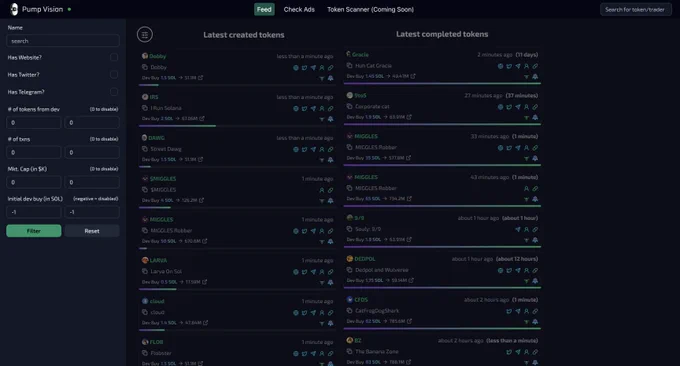Click maximum Initial dev buy field
This screenshot has height=366, width=680.
click(x=92, y=212)
